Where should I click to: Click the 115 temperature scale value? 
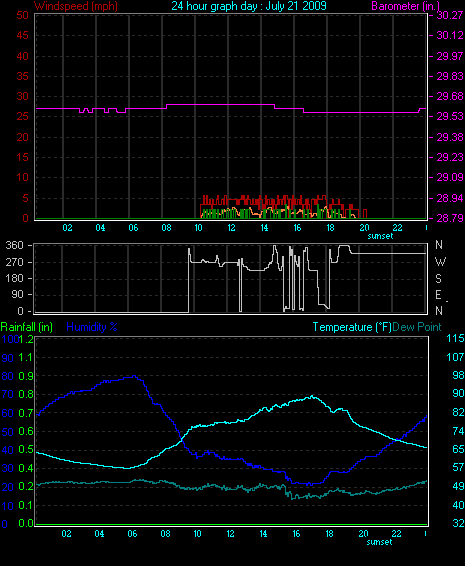coord(455,339)
